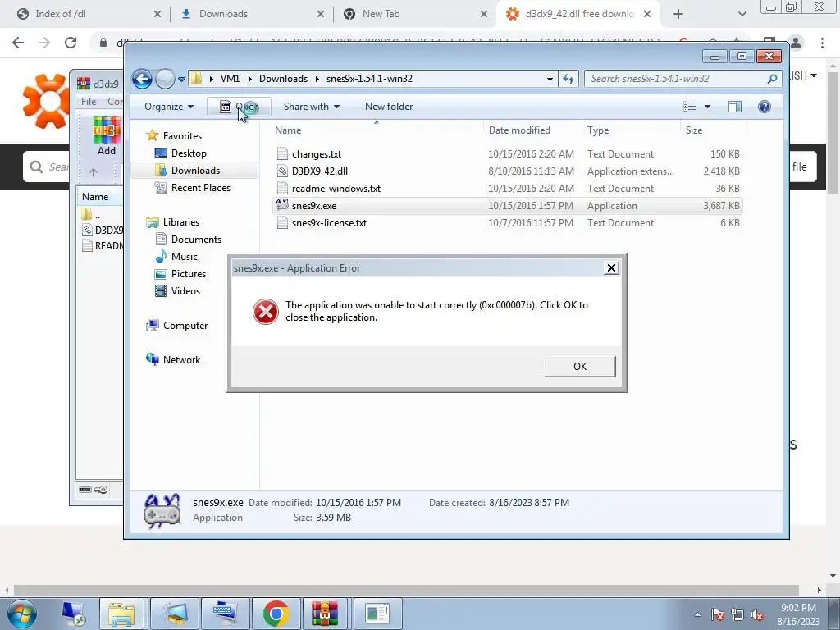The height and width of the screenshot is (630, 840).
Task: Click Chrome profile avatar icon
Action: pyautogui.click(x=796, y=43)
